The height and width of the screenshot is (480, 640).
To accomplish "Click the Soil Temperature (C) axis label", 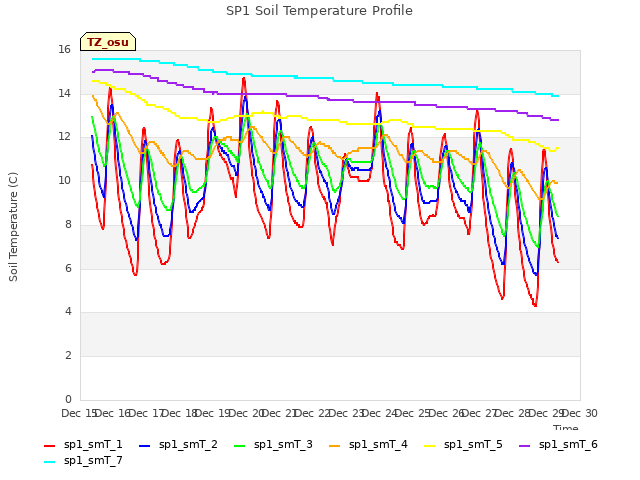I will 13,227.
